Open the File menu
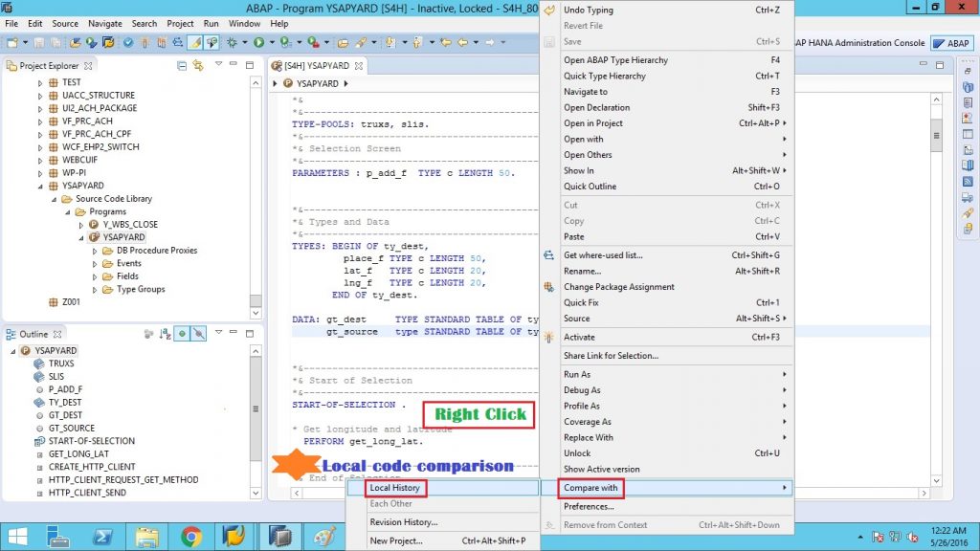The width and height of the screenshot is (980, 551). 11,23
